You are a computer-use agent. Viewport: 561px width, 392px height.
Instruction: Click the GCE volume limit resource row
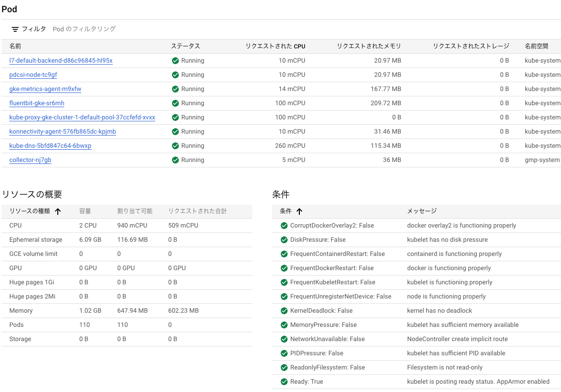click(127, 254)
